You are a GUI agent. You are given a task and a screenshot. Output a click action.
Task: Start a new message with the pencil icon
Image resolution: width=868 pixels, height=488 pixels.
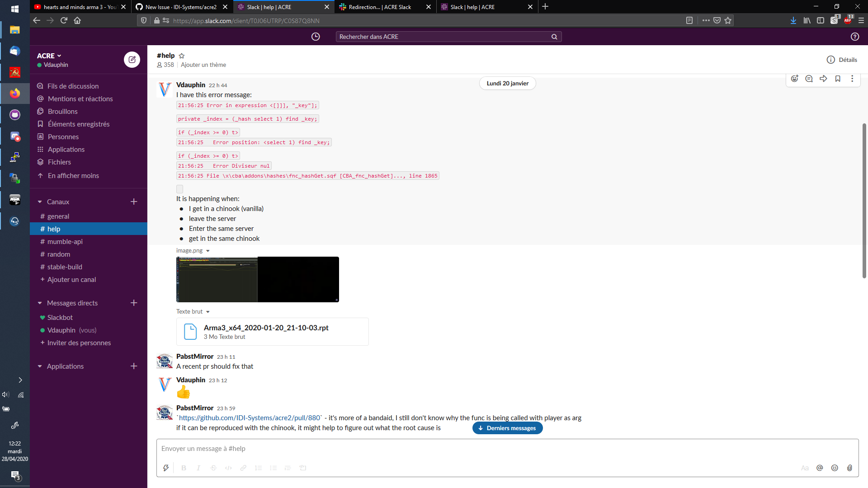coord(132,59)
